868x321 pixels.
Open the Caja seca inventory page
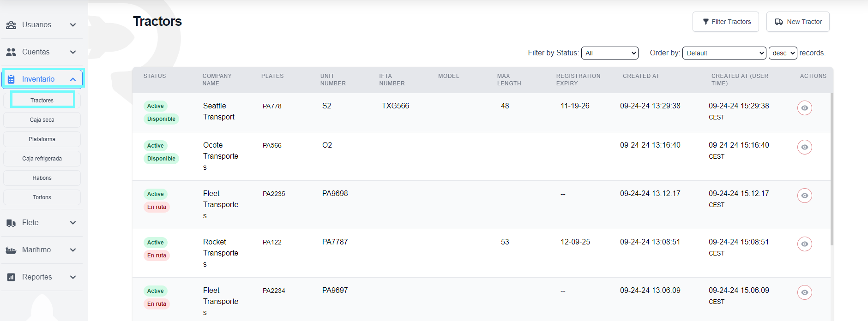tap(42, 120)
